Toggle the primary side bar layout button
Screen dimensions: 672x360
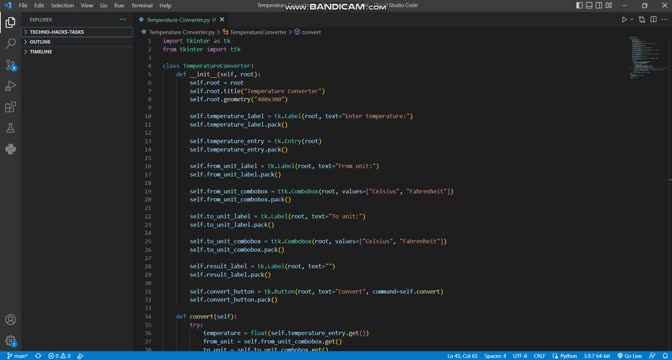579,6
